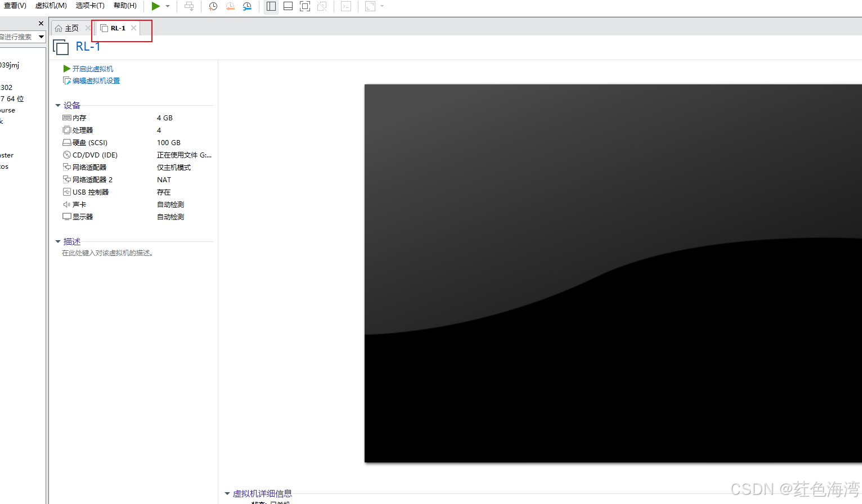
Task: Open the snapshot manager icon
Action: (247, 6)
